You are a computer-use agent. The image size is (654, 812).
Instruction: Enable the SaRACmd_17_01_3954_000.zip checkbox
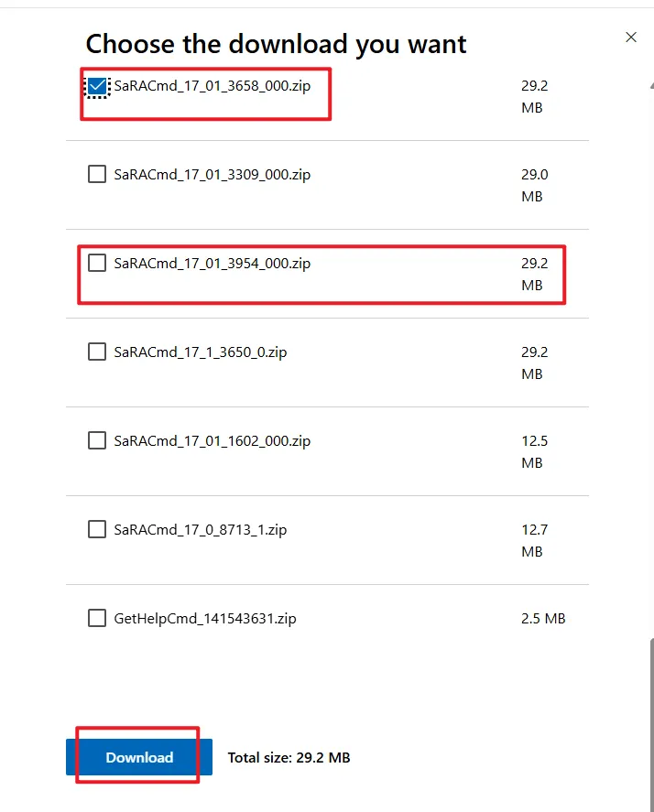tap(97, 263)
